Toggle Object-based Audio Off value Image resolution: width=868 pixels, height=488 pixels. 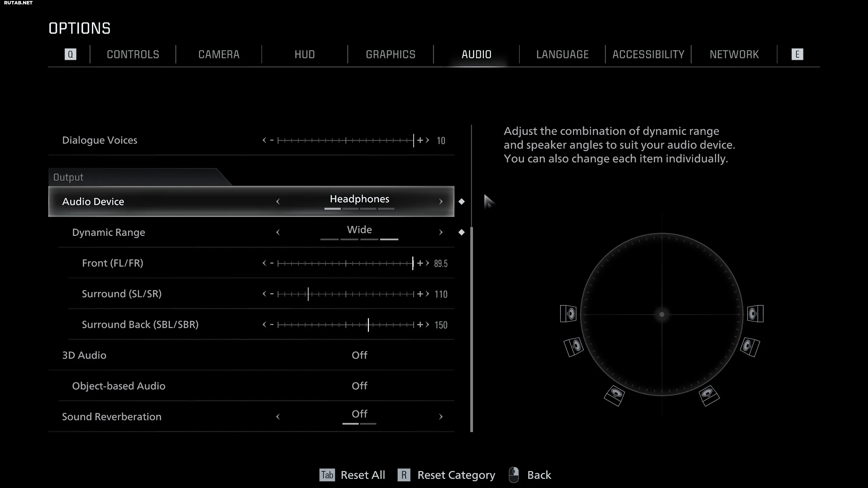click(x=359, y=386)
